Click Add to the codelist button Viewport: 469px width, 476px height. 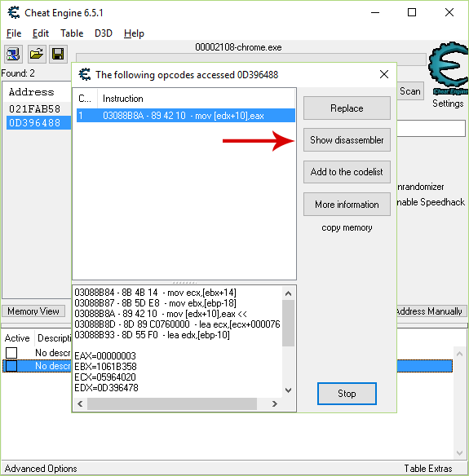(347, 172)
